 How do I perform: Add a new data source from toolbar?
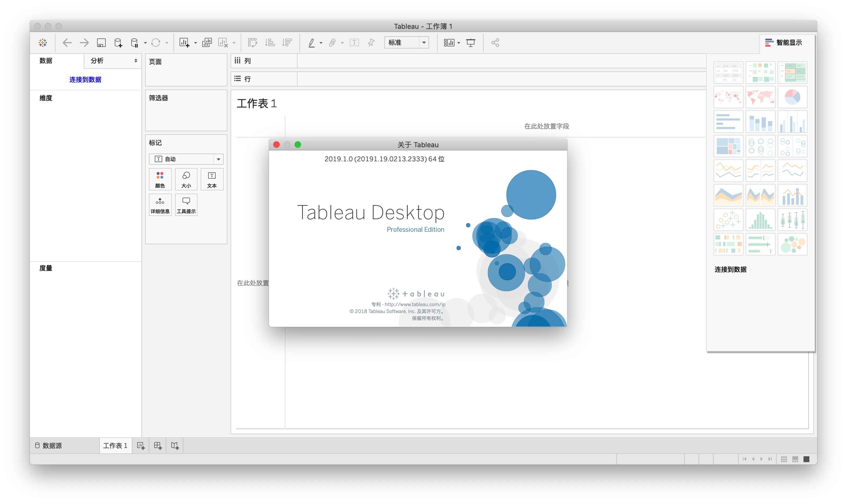tap(118, 42)
